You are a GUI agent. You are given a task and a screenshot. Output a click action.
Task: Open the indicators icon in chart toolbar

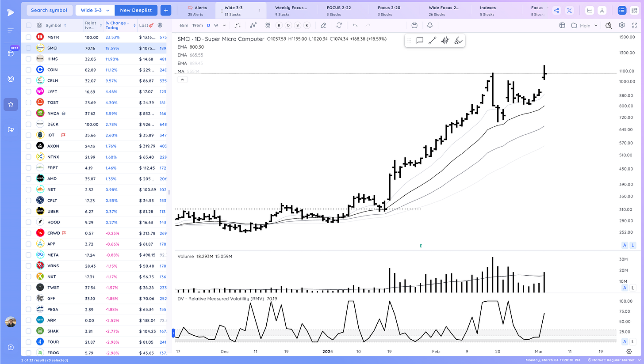point(253,26)
